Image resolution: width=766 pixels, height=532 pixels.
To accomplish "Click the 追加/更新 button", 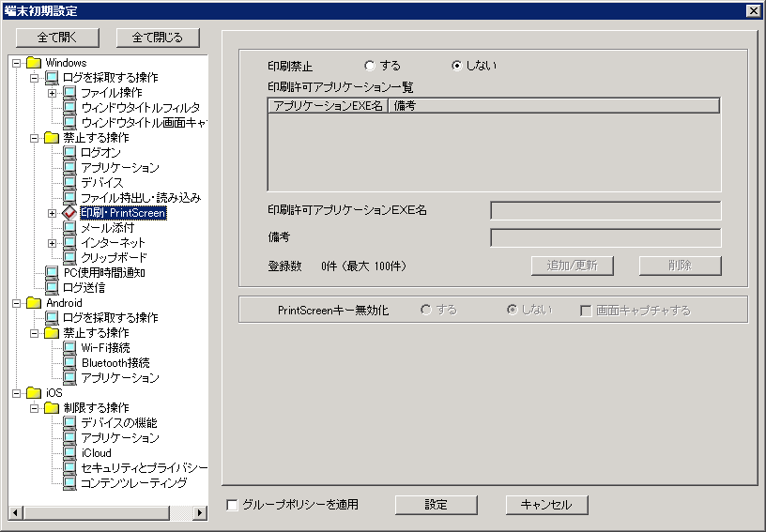I will click(572, 266).
